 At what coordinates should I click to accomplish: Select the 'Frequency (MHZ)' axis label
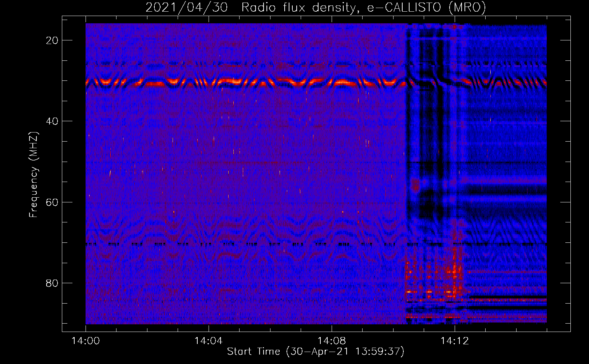pyautogui.click(x=33, y=175)
